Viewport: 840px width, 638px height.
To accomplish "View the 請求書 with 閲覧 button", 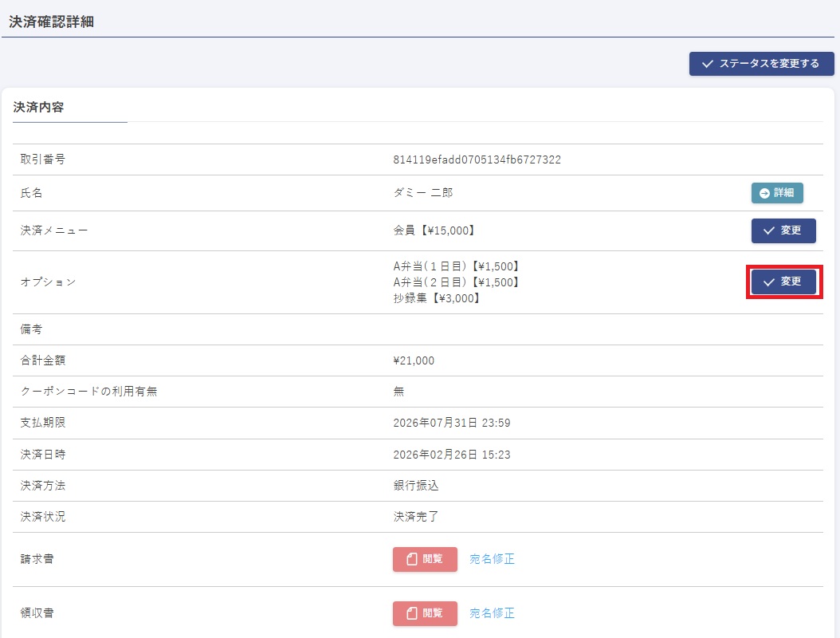I will tap(425, 559).
